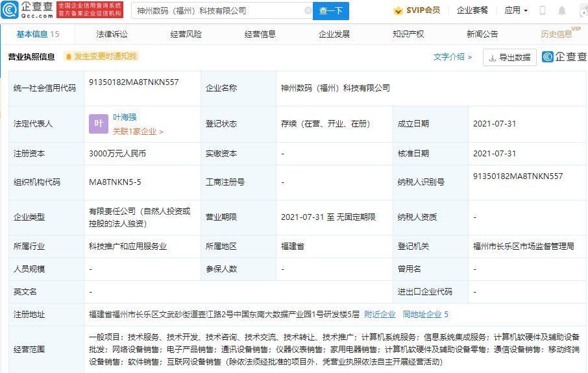588x373 pixels.
Task: Select region value 福建省
Action: [x=293, y=247]
